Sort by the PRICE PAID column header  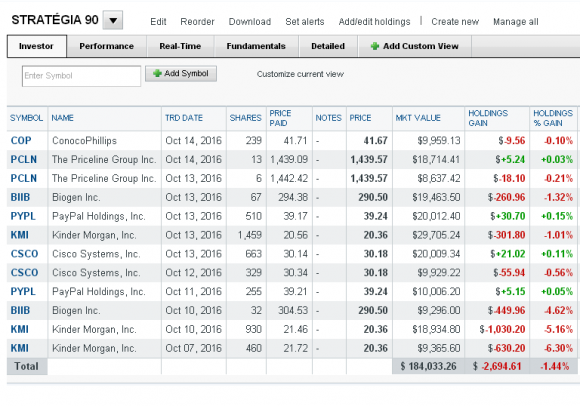(x=280, y=118)
